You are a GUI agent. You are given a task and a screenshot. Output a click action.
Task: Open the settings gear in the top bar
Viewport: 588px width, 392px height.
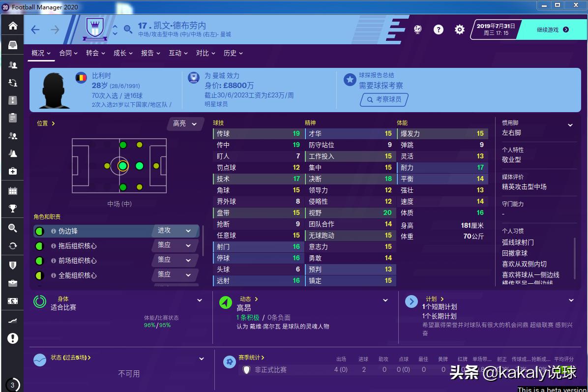(459, 29)
